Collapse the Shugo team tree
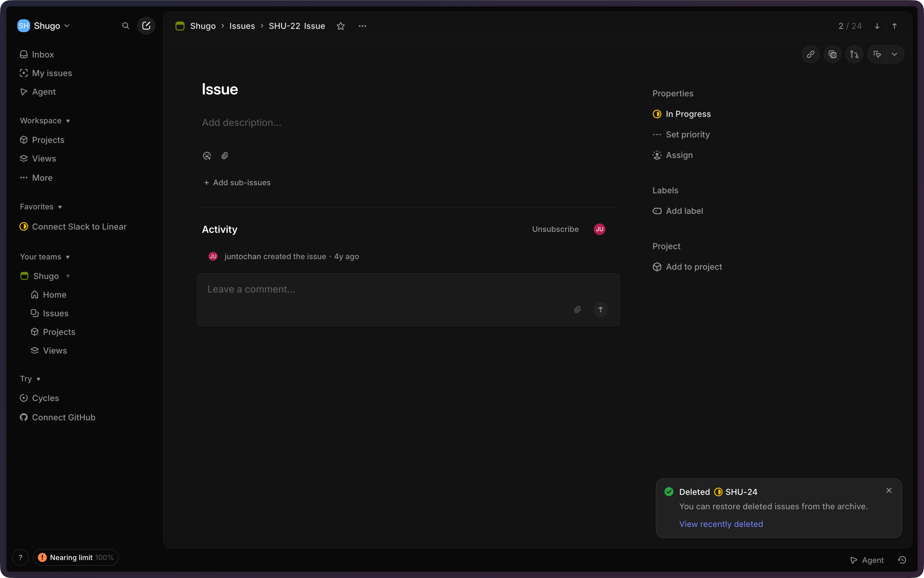 68,276
